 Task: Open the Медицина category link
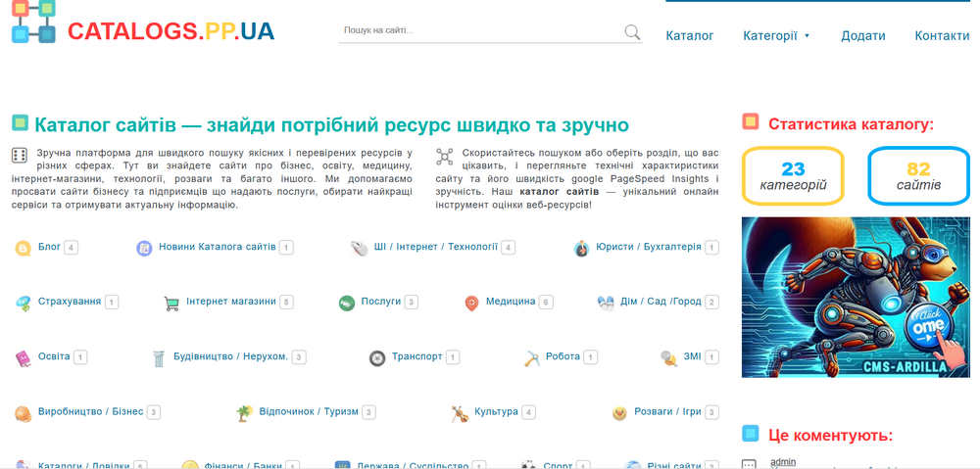tap(511, 301)
